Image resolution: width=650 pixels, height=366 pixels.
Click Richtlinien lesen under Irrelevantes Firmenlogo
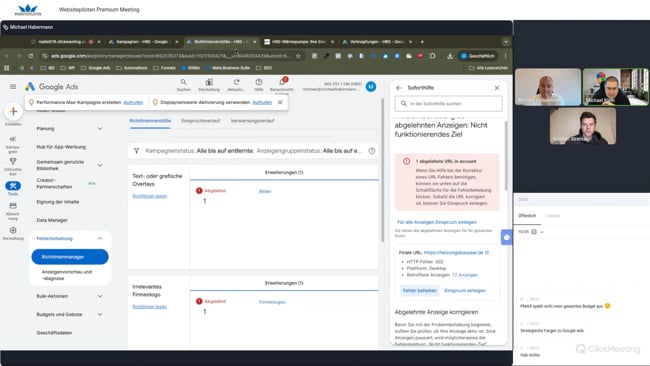[x=150, y=307]
